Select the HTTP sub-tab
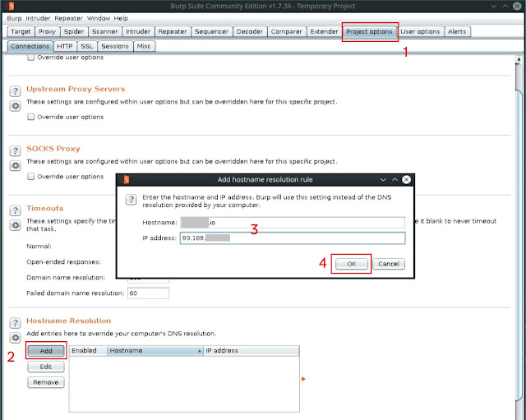 (65, 46)
